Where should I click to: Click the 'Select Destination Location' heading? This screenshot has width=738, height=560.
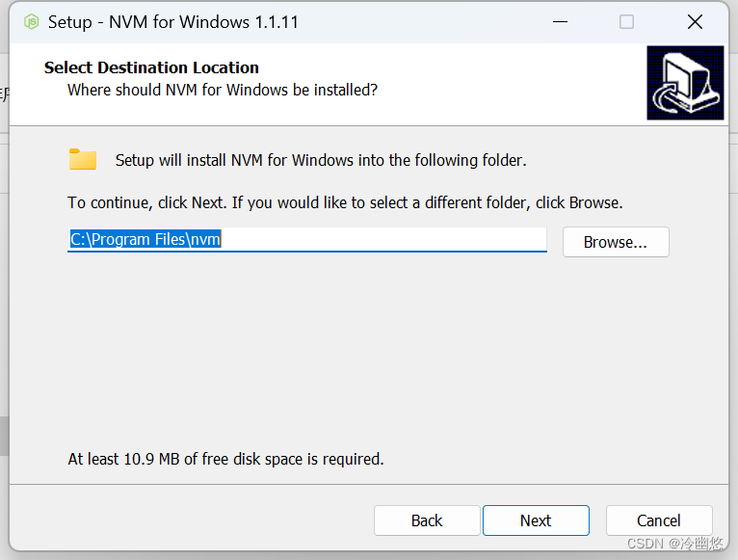pos(151,67)
